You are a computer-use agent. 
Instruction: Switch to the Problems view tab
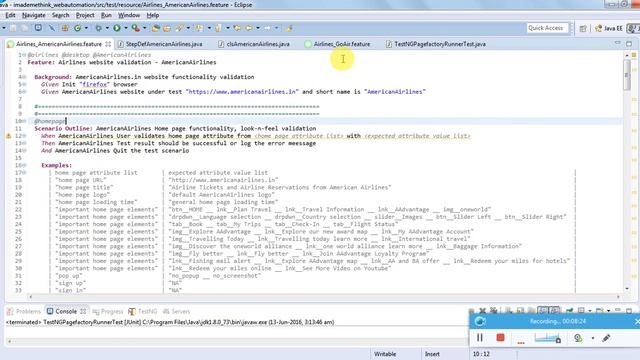(24, 311)
